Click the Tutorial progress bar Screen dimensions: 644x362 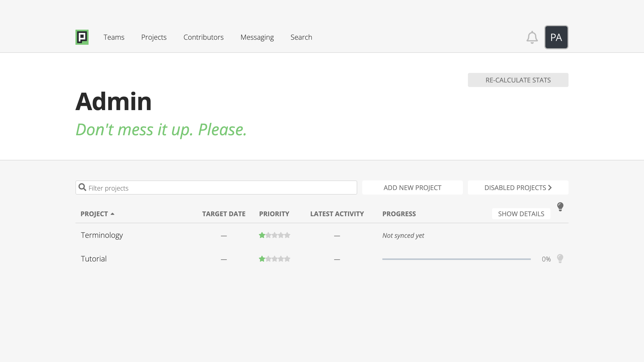click(457, 259)
